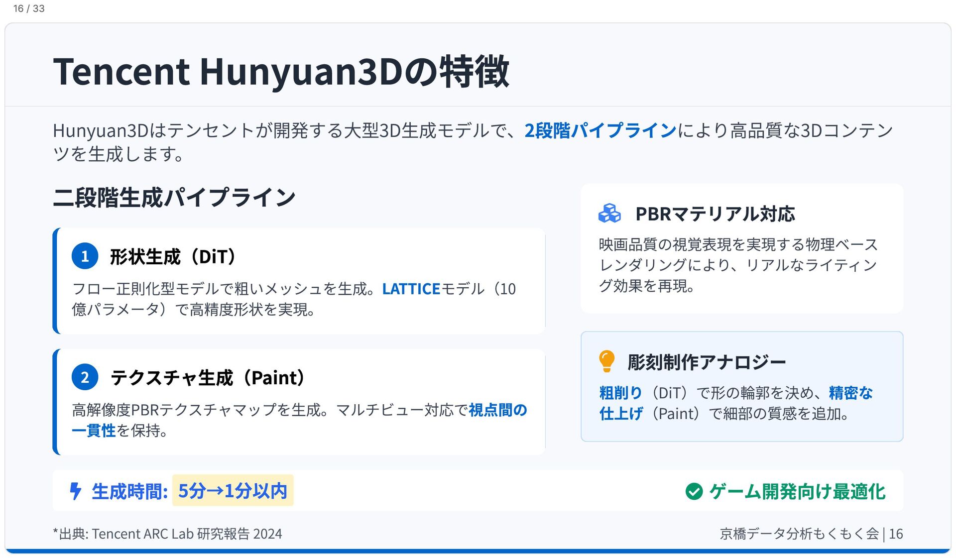956x560 pixels.
Task: Click the description starting 高解像度PBRテクスチャマップ
Action: (x=299, y=420)
